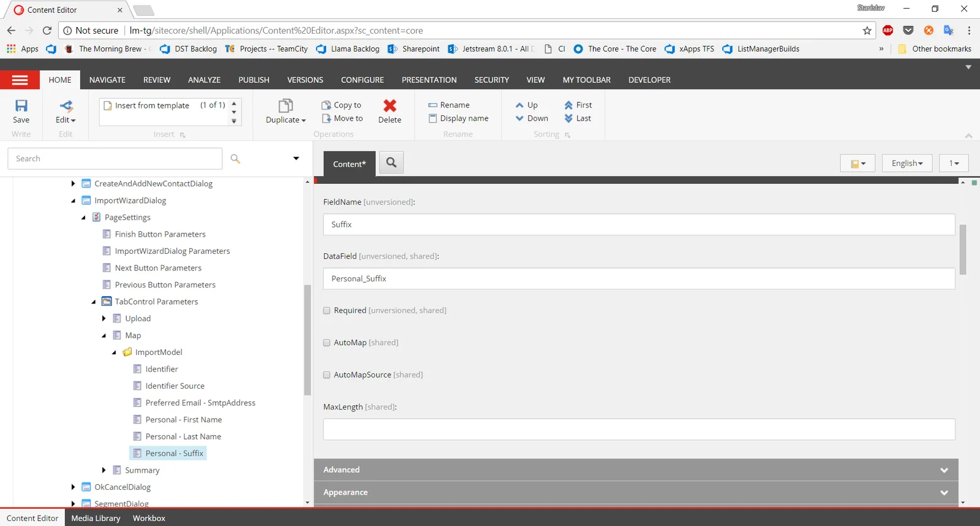Viewport: 980px width, 526px height.
Task: Open the SECURITY ribbon tab
Action: pyautogui.click(x=492, y=80)
